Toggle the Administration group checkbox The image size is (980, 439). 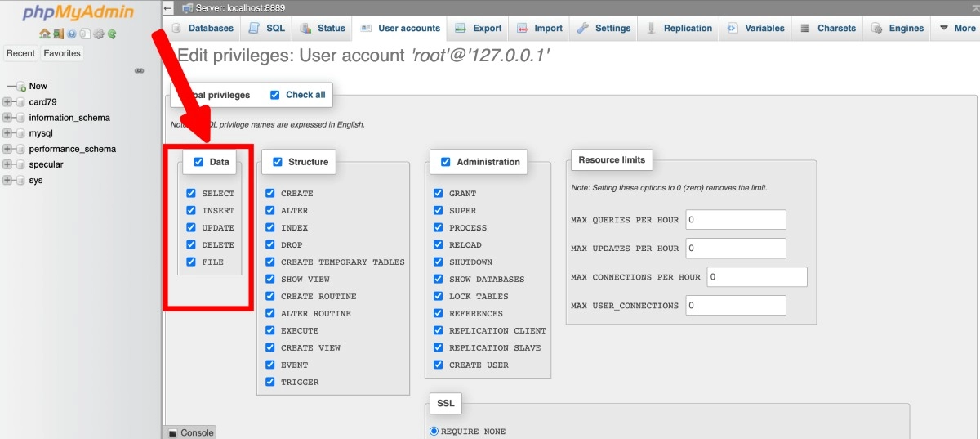point(446,162)
